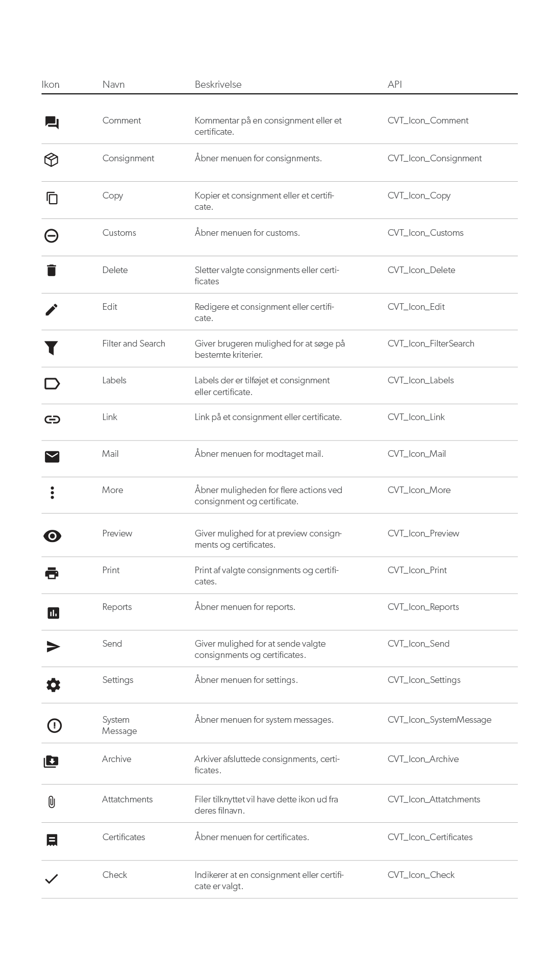551x980 pixels.
Task: Select the Consignment box icon
Action: (x=51, y=160)
